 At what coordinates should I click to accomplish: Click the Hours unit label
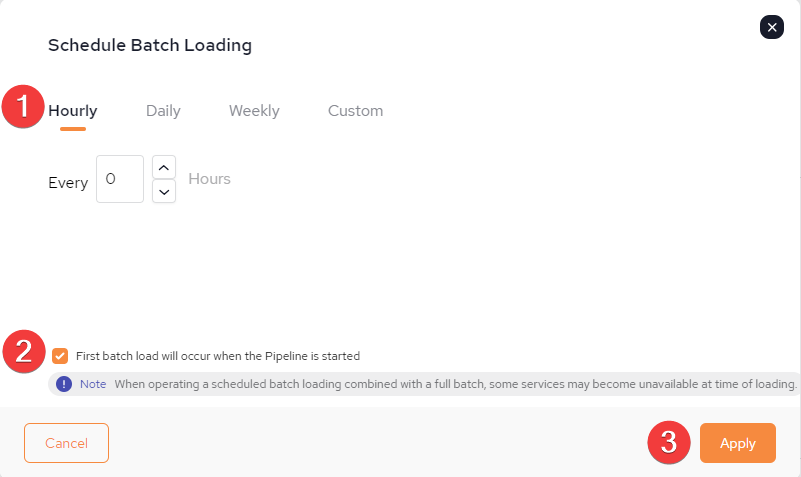click(x=209, y=179)
